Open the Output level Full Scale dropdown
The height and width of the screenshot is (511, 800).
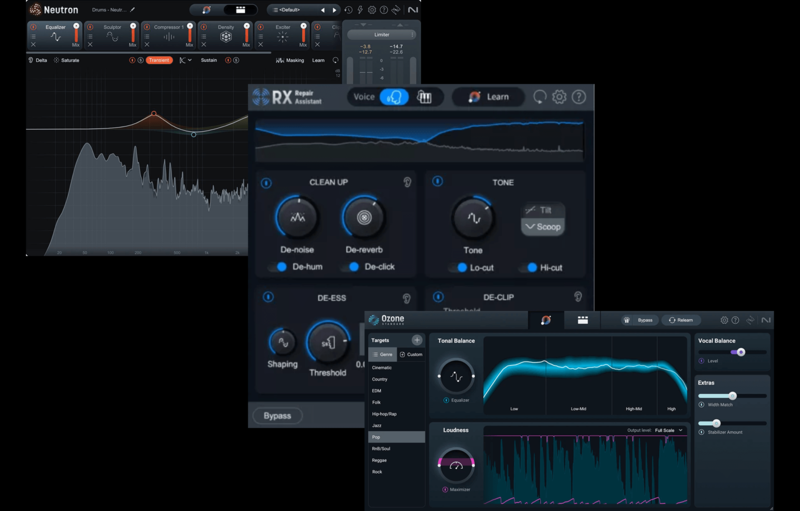tap(668, 430)
